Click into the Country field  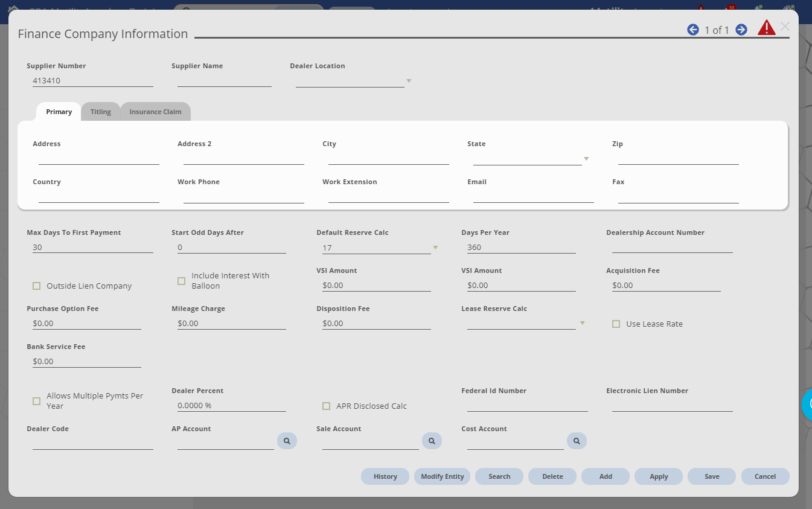pyautogui.click(x=99, y=196)
